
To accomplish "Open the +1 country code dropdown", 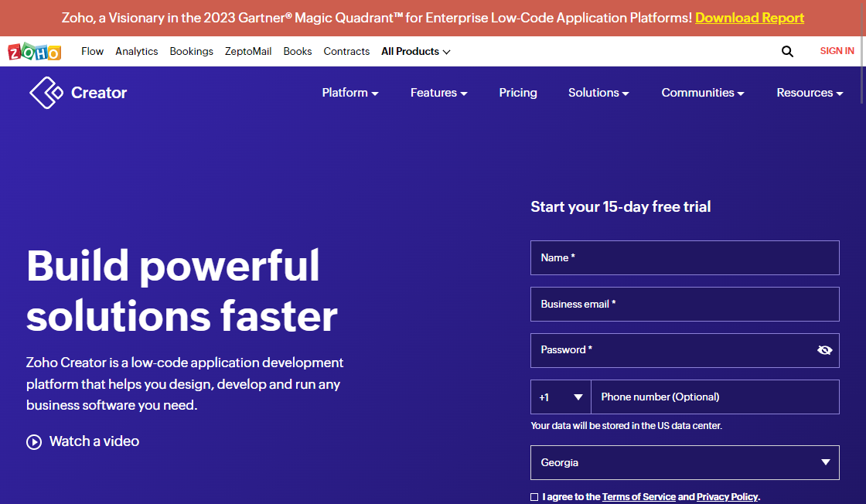I will (x=561, y=397).
